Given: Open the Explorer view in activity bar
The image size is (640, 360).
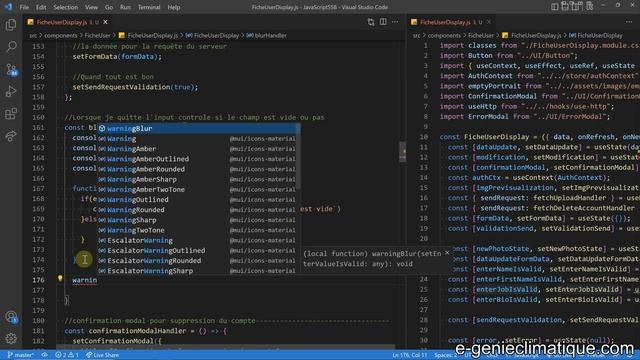Looking at the screenshot, I should [x=11, y=25].
